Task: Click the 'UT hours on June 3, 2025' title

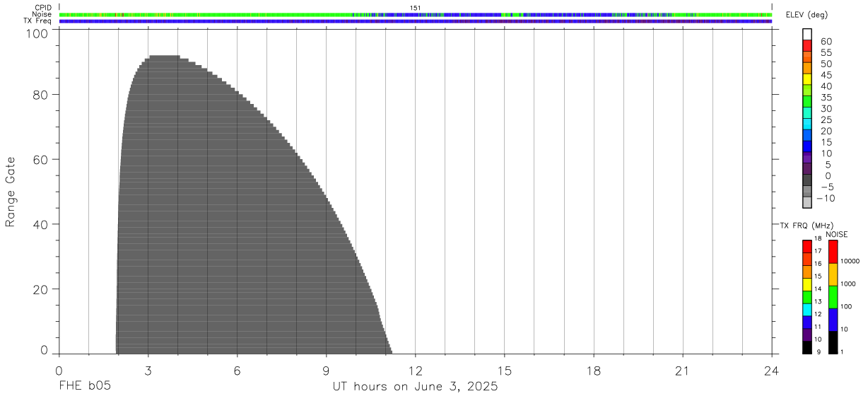Action: tap(416, 388)
